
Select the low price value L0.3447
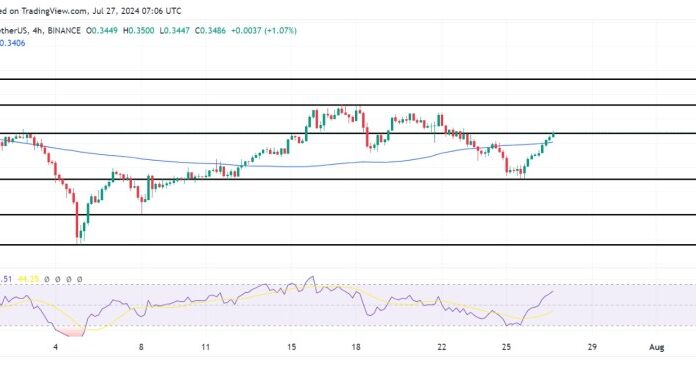[x=174, y=31]
